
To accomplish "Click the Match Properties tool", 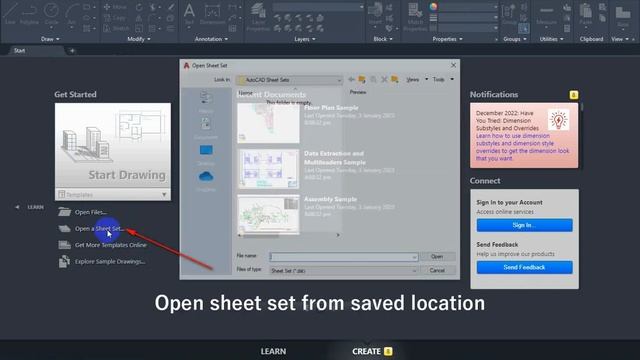I will tap(415, 16).
